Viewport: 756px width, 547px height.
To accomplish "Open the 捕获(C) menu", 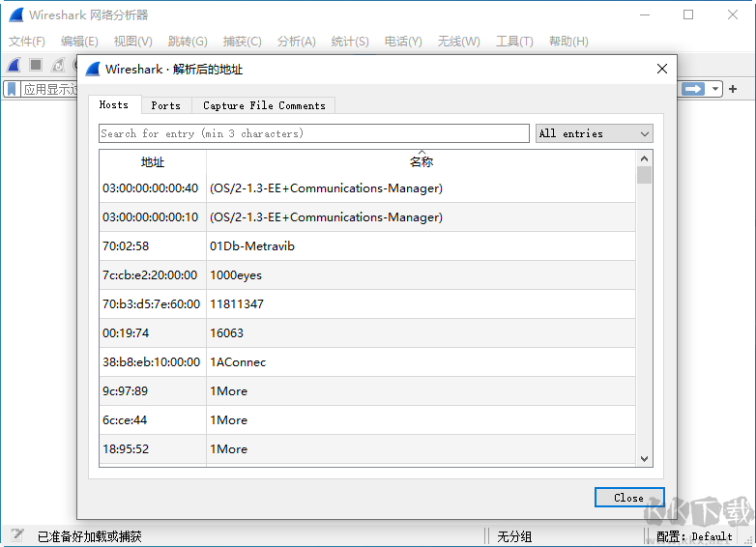I will click(242, 42).
